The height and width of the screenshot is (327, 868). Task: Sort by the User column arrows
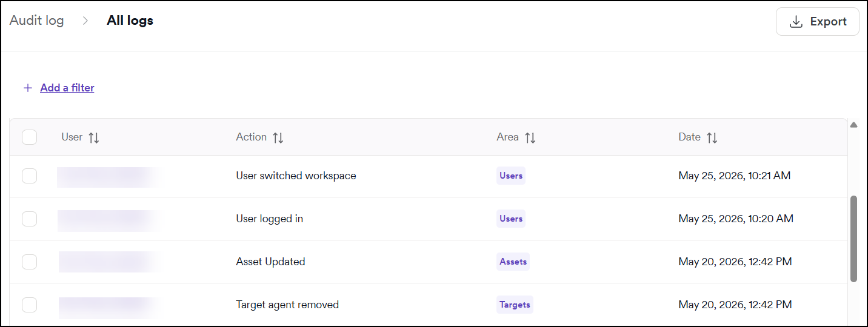coord(94,137)
